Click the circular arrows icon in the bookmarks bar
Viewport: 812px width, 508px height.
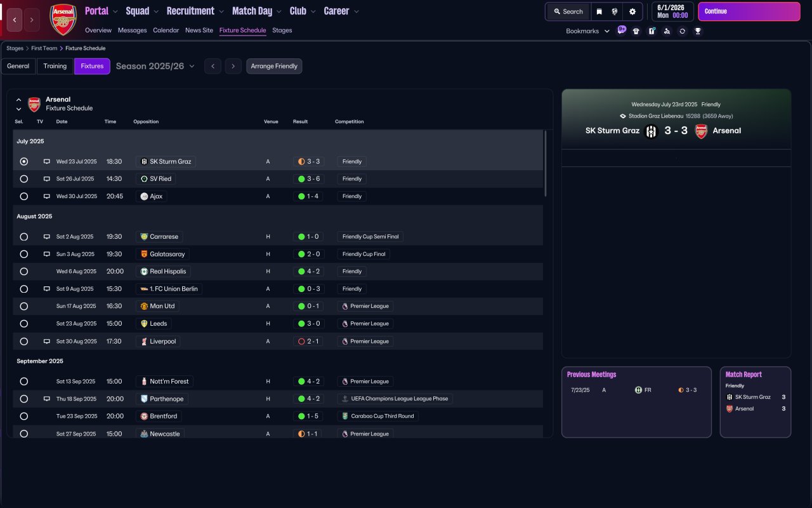pyautogui.click(x=682, y=31)
